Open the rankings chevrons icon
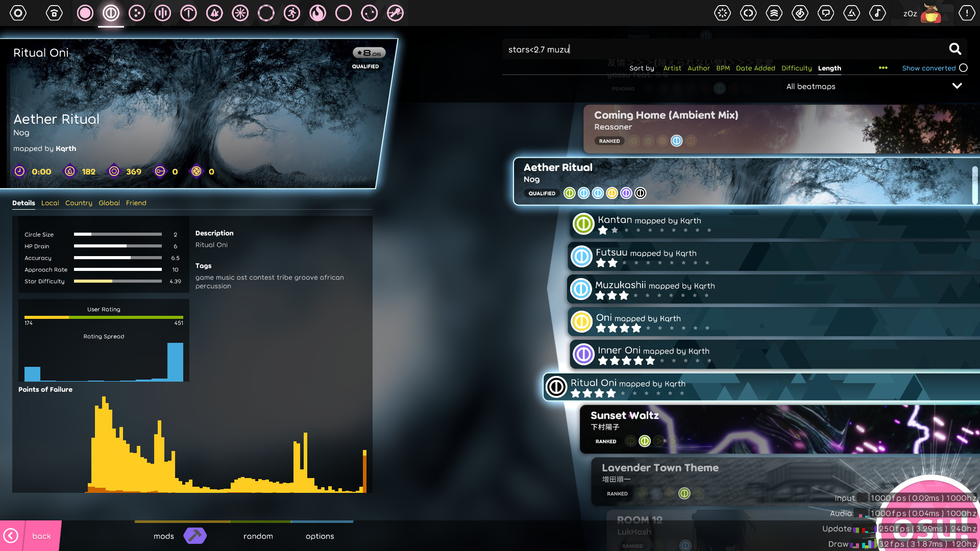980x551 pixels. (774, 13)
